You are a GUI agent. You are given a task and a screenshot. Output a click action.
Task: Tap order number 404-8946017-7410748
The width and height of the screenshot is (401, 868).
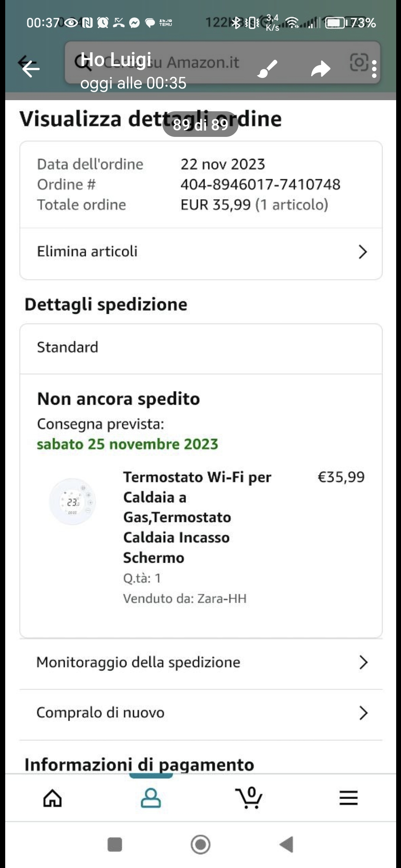click(260, 184)
